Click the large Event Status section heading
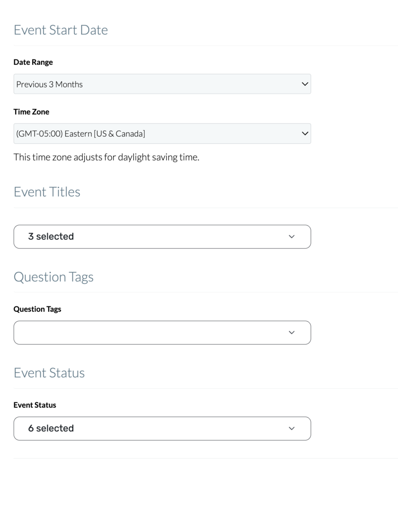Viewport: 398px width, 532px height. 49,373
